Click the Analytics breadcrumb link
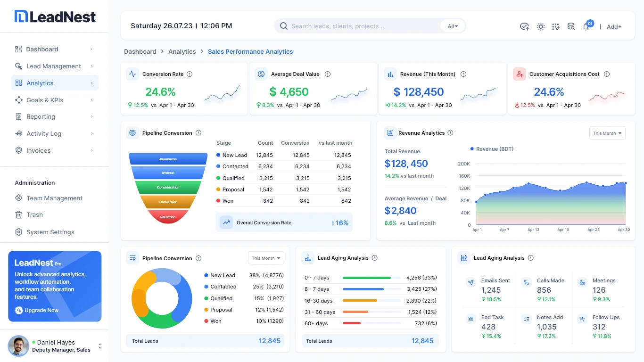This screenshot has height=362, width=644. point(182,51)
